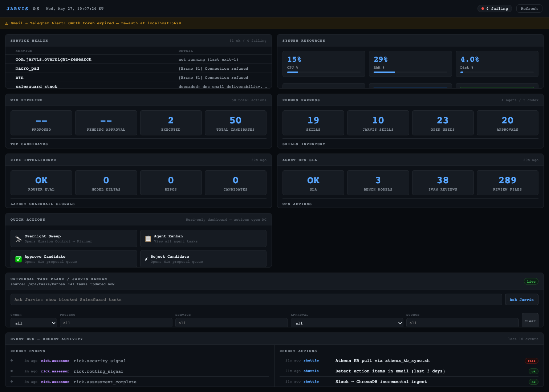Select the com.jarvis.overnight-research service row
Screen dimensions: 549x392
point(138,59)
